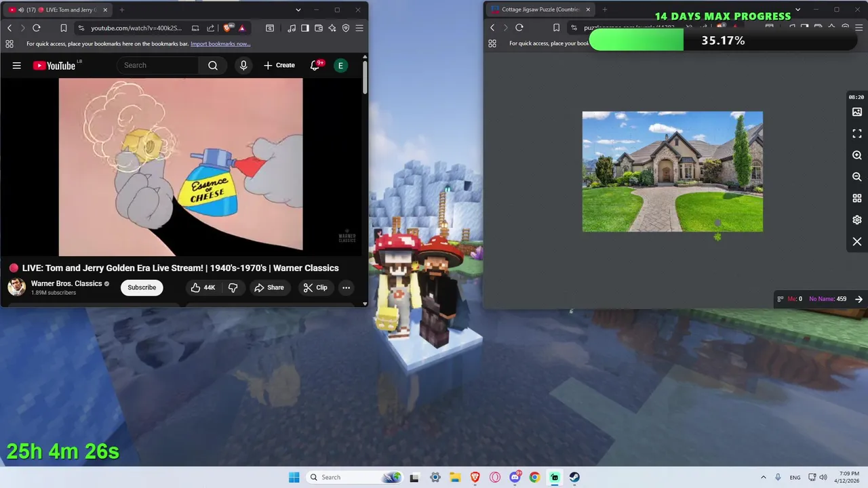This screenshot has width=868, height=488.
Task: Toggle sidebar panel icon in YouTube window
Action: (x=305, y=28)
